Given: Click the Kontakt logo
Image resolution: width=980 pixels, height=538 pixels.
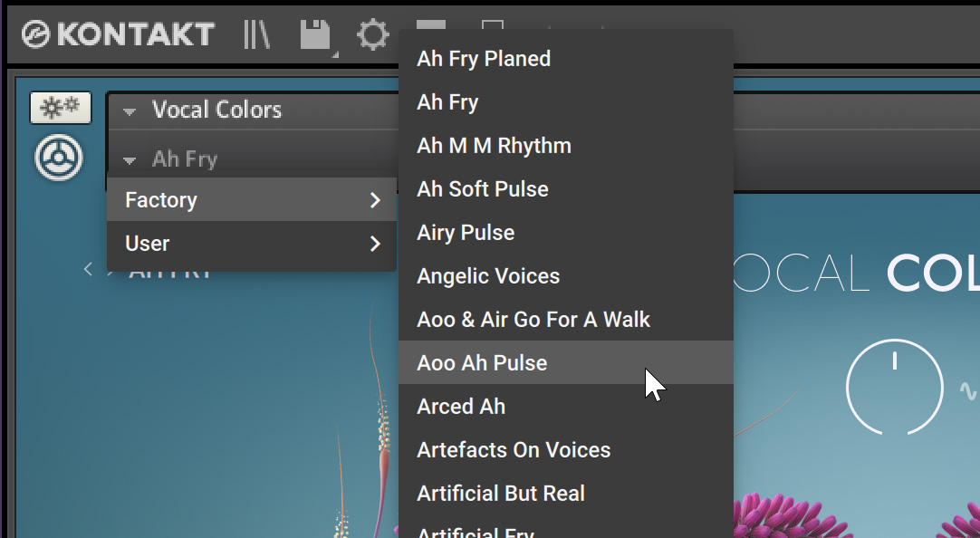Looking at the screenshot, I should coord(118,35).
